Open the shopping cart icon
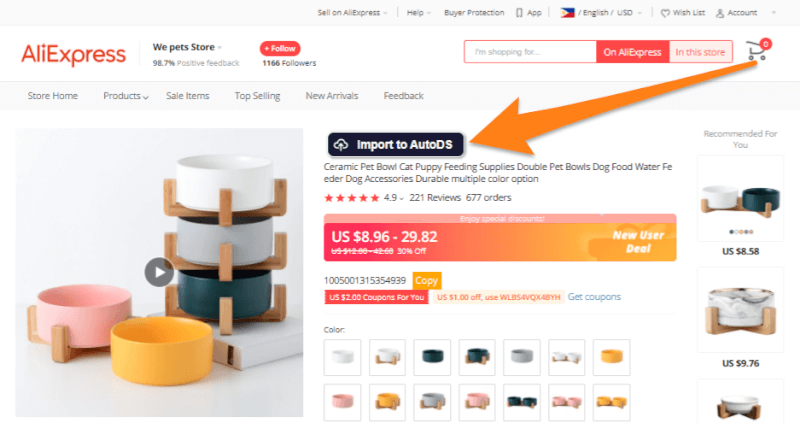Screen dimensions: 800x423 pyautogui.click(x=757, y=51)
